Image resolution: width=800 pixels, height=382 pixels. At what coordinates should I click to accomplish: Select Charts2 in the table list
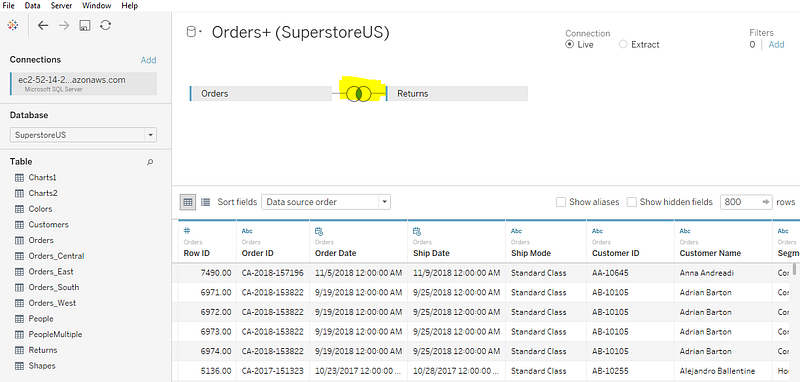pyautogui.click(x=43, y=193)
